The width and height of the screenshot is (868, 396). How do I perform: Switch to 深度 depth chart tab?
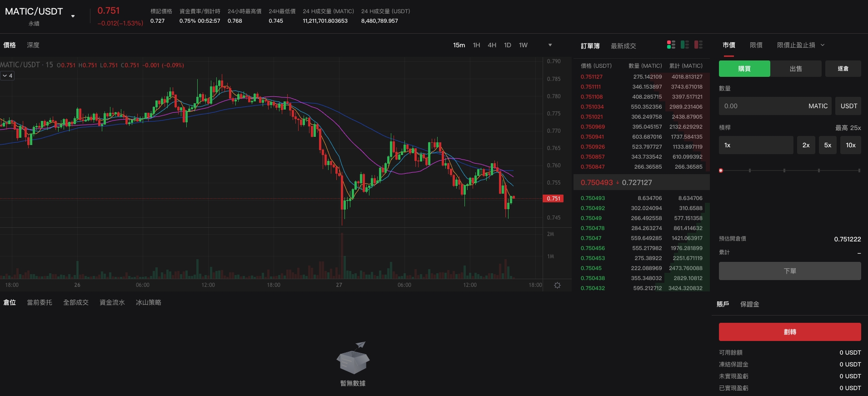[33, 45]
